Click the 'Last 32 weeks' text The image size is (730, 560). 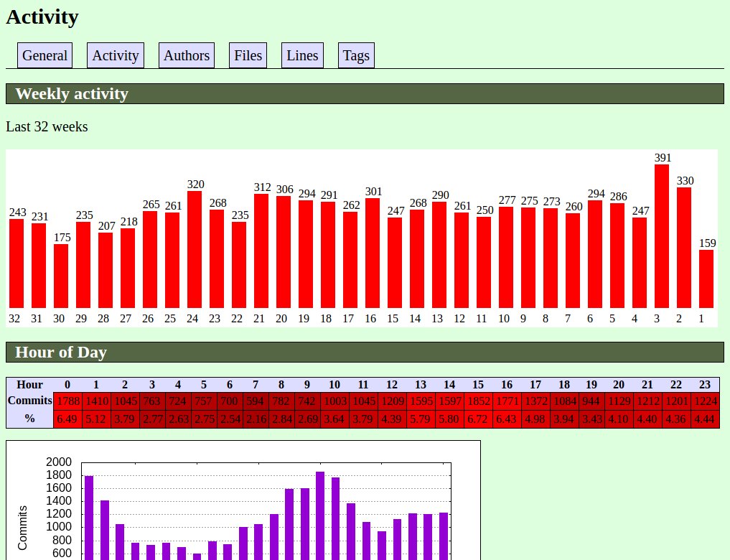47,126
